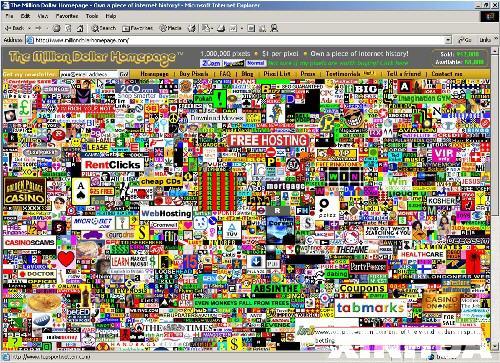This screenshot has width=500, height=363.
Task: Expand the address bar dropdown arrow
Action: [448, 40]
